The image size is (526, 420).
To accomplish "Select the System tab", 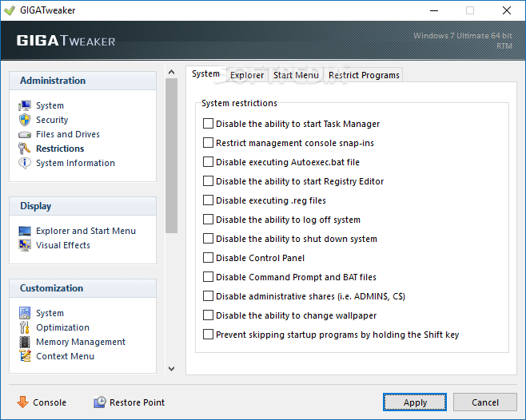I will click(x=205, y=73).
